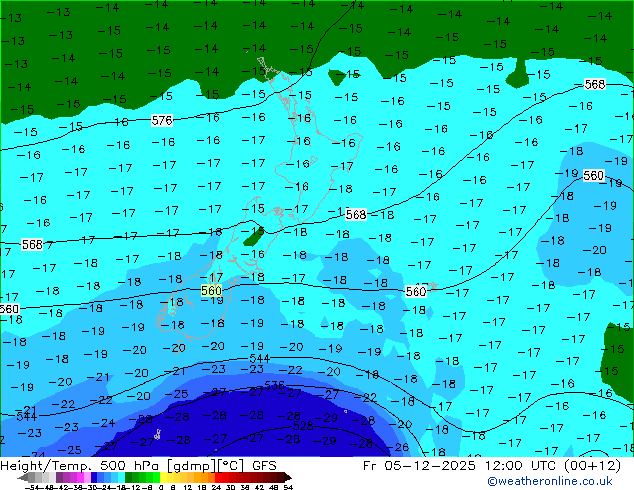This screenshot has width=634, height=490.
Task: Click the 560 label east of South Island
Action: [x=416, y=291]
